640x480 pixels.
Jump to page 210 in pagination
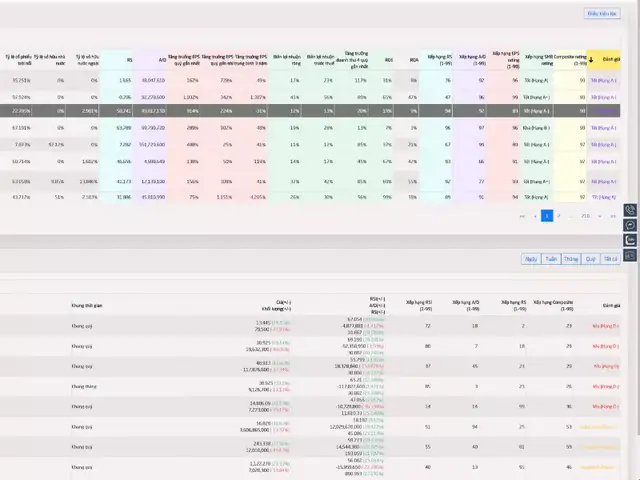pos(585,215)
